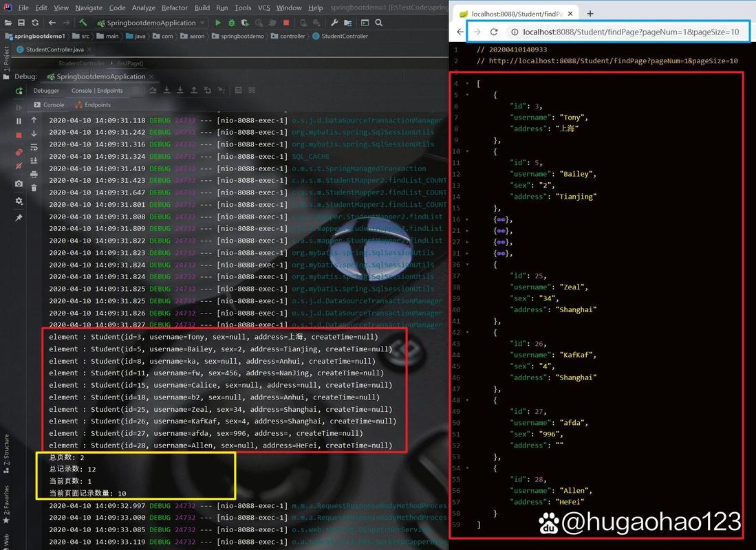Screen dimensions: 756x550
Task: Start debugging with green bug icon
Action: point(232,23)
